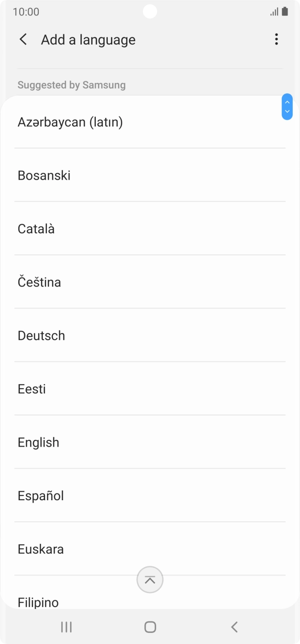Tap the Suggested by Samsung section header

pos(71,85)
